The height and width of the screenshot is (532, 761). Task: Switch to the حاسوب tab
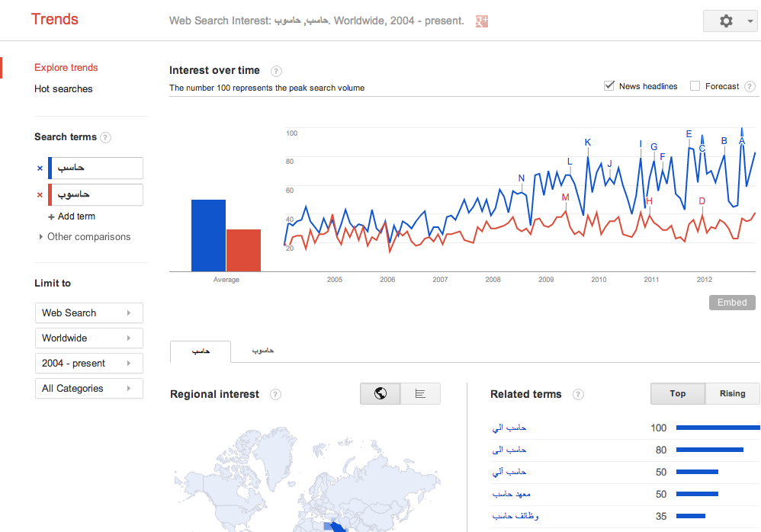(263, 351)
